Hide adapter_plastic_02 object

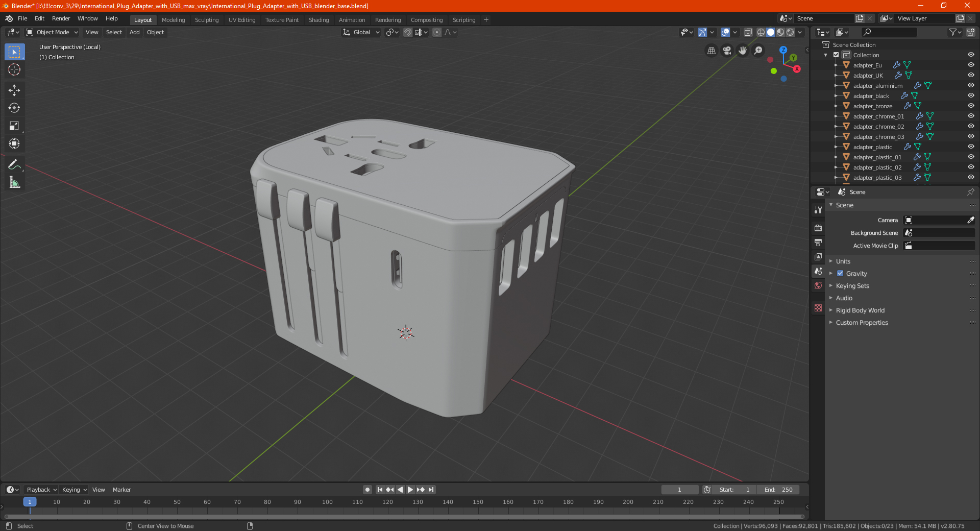(x=971, y=167)
